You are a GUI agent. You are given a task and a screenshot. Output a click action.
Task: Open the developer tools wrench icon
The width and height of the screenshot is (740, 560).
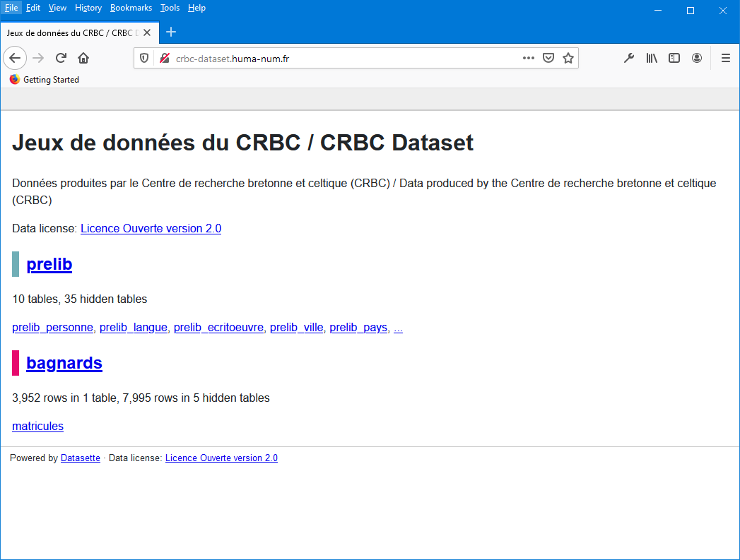click(x=628, y=58)
